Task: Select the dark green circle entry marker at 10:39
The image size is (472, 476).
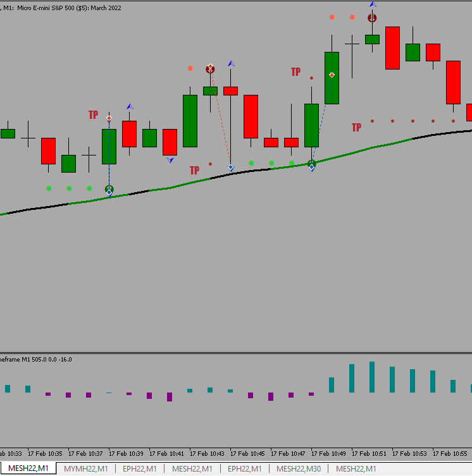Action: (x=109, y=189)
